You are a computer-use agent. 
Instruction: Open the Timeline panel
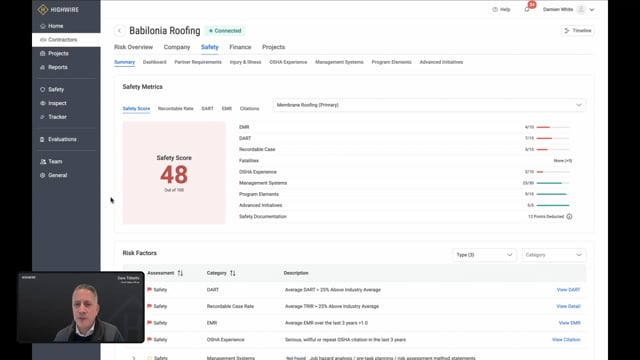[x=578, y=31]
